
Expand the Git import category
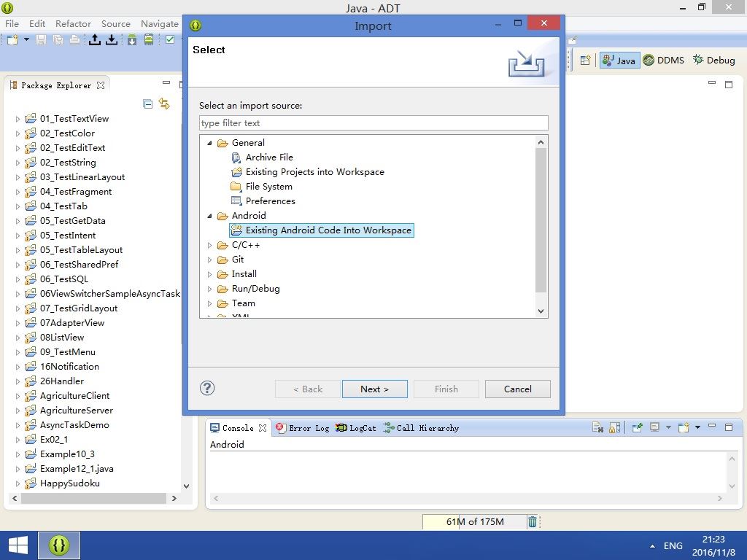(209, 260)
